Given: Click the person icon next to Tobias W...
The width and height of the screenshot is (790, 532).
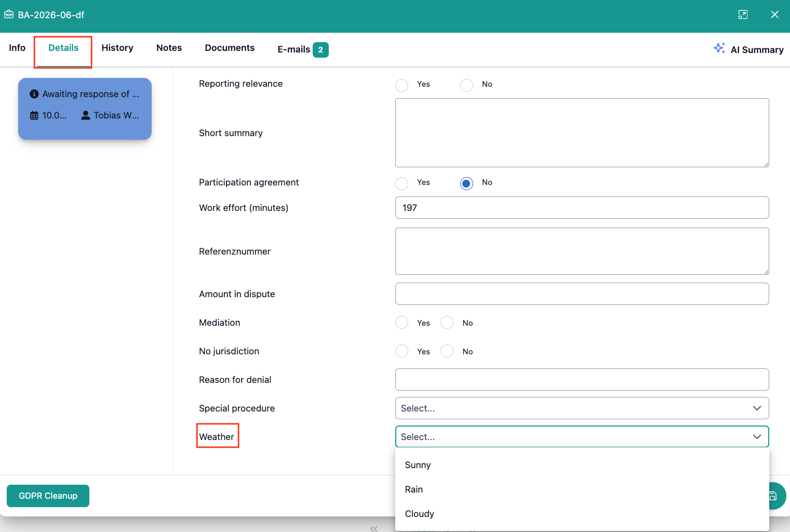Looking at the screenshot, I should pyautogui.click(x=86, y=115).
